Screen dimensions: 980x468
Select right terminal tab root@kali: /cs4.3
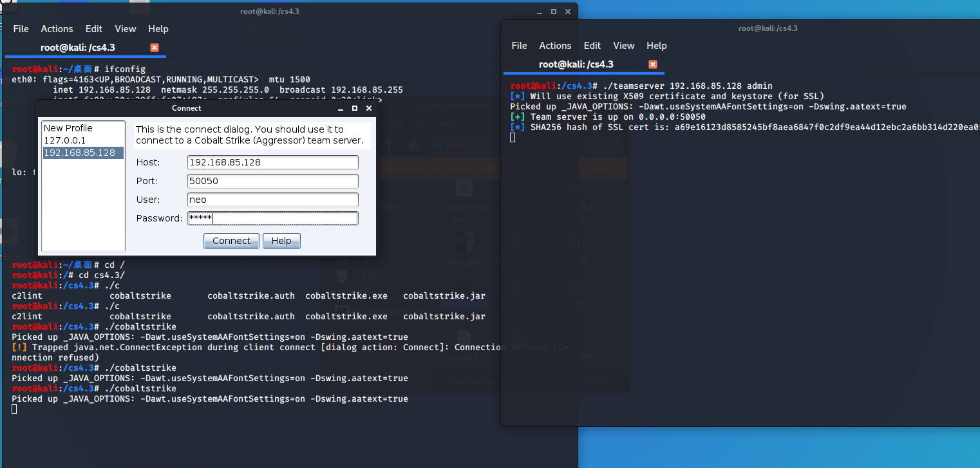tap(576, 64)
